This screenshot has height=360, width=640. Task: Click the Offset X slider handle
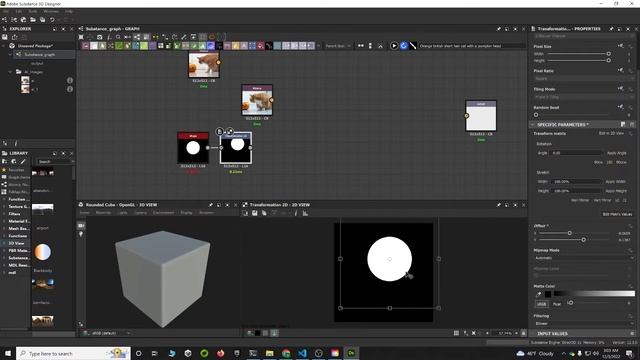click(x=569, y=233)
